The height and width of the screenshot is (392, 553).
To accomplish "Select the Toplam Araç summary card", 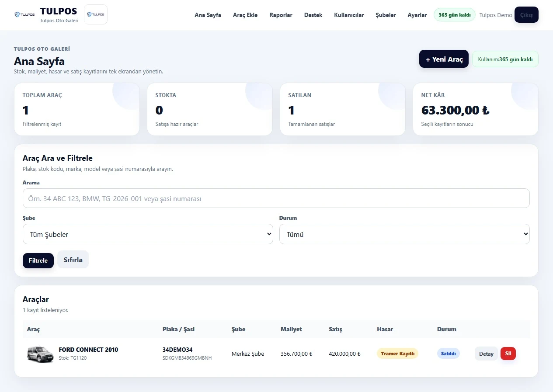I will [x=77, y=109].
